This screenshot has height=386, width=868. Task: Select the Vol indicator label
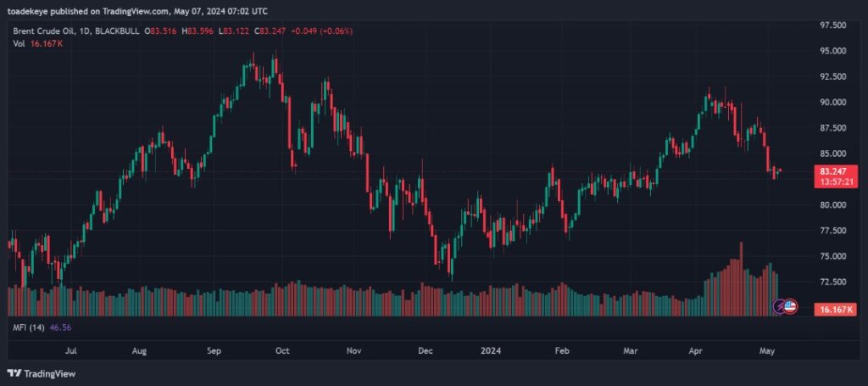point(19,42)
